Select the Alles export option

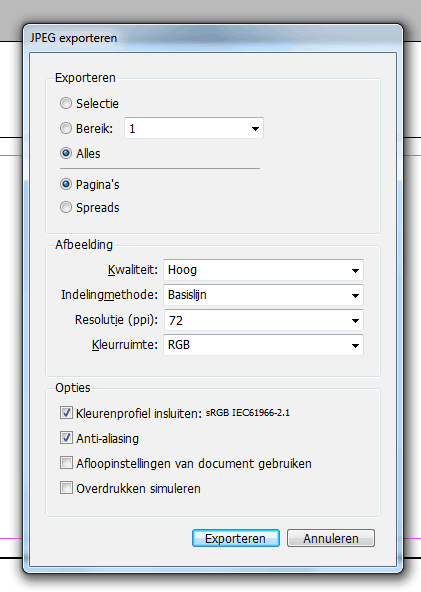tap(66, 153)
